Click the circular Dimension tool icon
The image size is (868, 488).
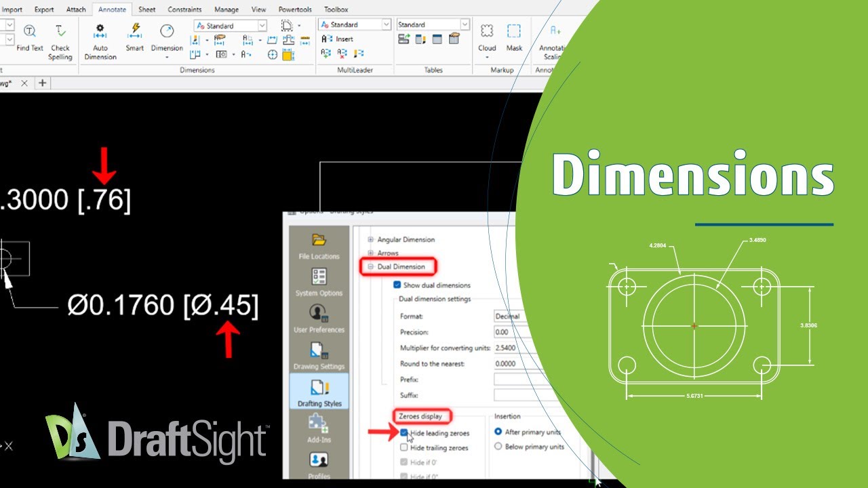(167, 31)
